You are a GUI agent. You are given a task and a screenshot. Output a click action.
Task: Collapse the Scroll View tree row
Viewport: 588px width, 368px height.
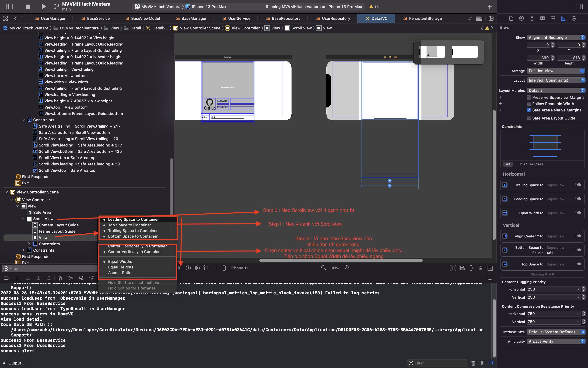(23, 219)
